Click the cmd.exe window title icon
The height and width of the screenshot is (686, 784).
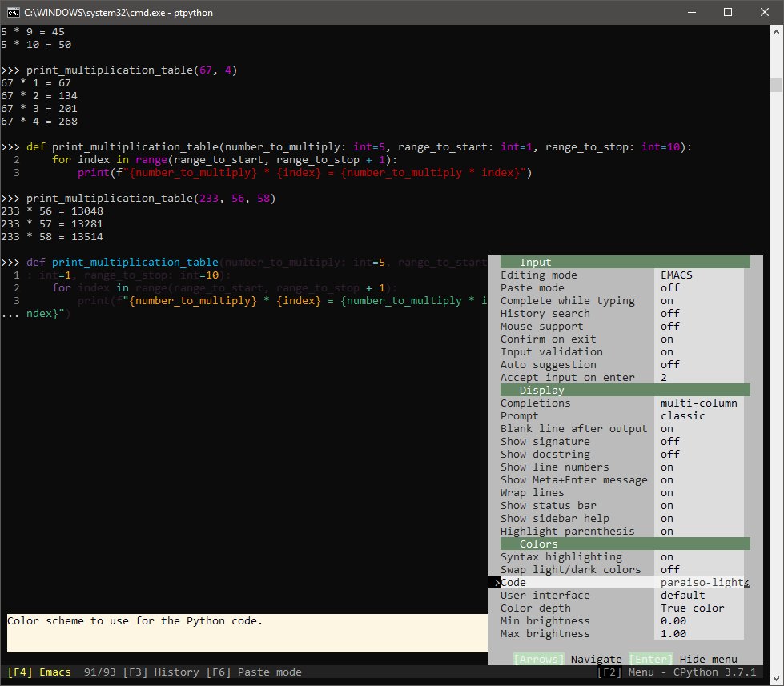coord(14,13)
